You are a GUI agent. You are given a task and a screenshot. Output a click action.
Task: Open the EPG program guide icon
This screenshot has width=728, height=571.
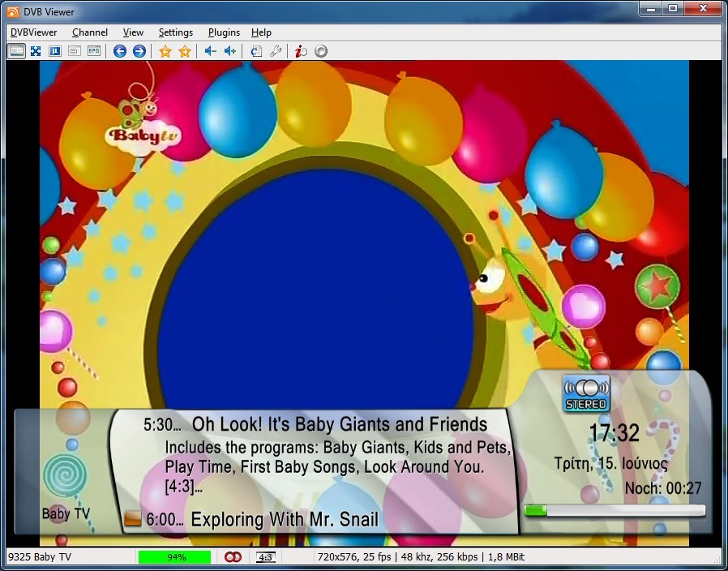tap(94, 50)
